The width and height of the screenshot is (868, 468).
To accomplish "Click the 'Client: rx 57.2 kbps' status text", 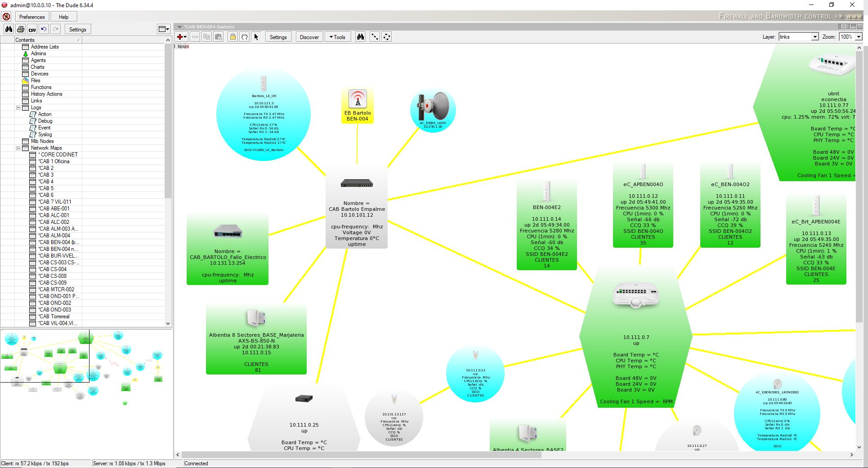I will pyautogui.click(x=35, y=464).
